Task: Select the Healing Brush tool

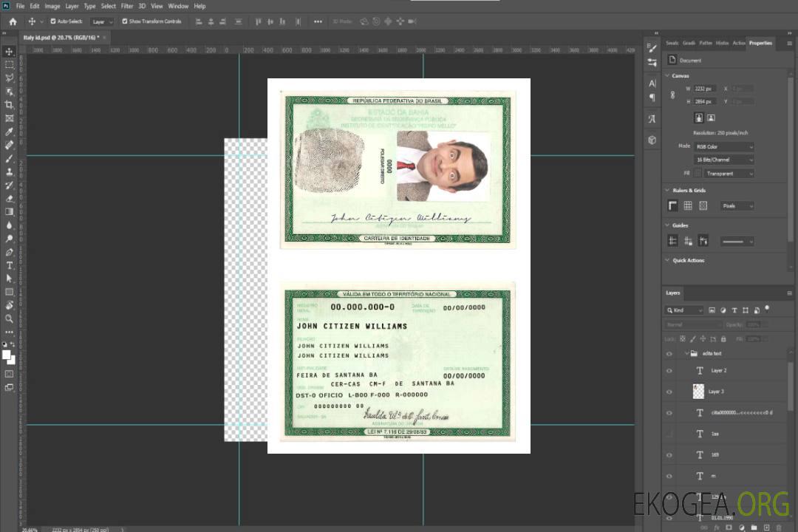Action: tap(9, 145)
